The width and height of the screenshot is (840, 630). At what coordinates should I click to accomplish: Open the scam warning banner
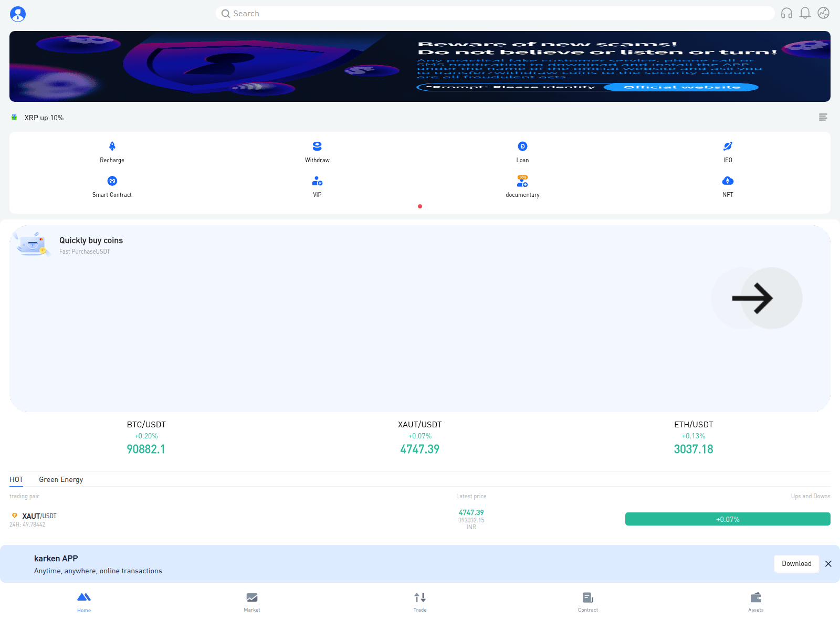point(420,66)
